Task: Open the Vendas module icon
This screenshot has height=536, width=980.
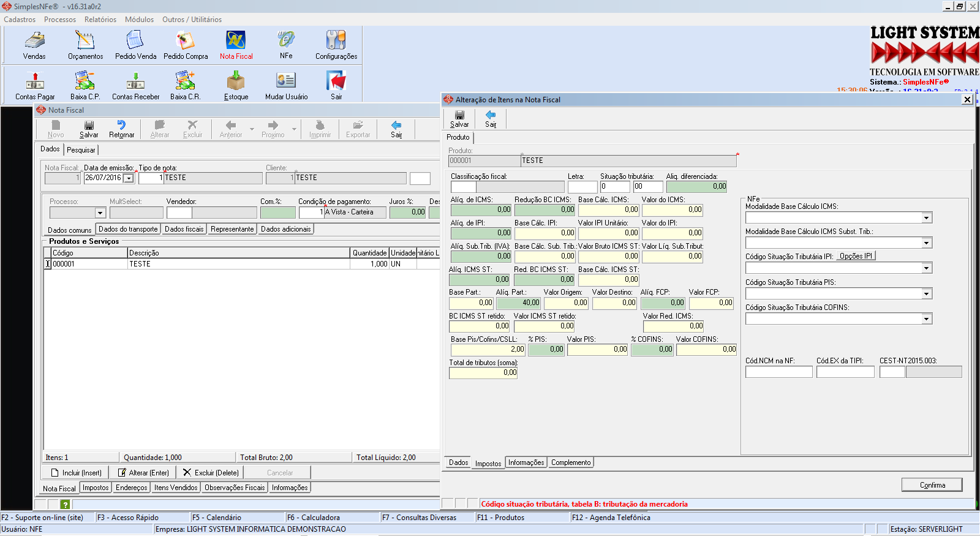Action: 34,45
